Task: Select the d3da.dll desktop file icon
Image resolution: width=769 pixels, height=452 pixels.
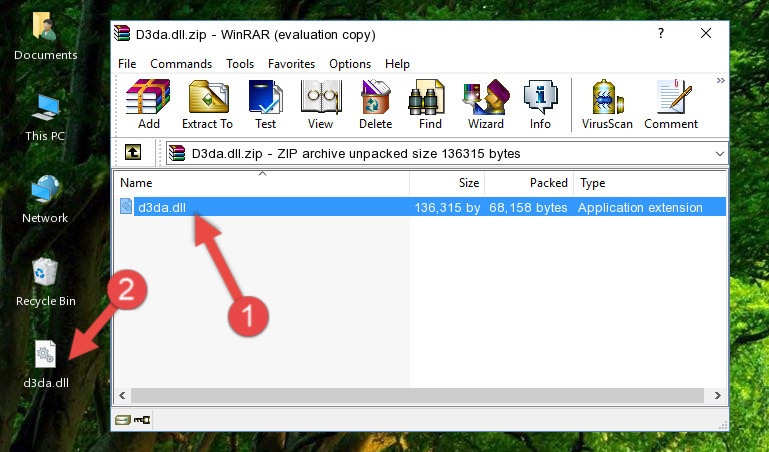Action: tap(46, 364)
